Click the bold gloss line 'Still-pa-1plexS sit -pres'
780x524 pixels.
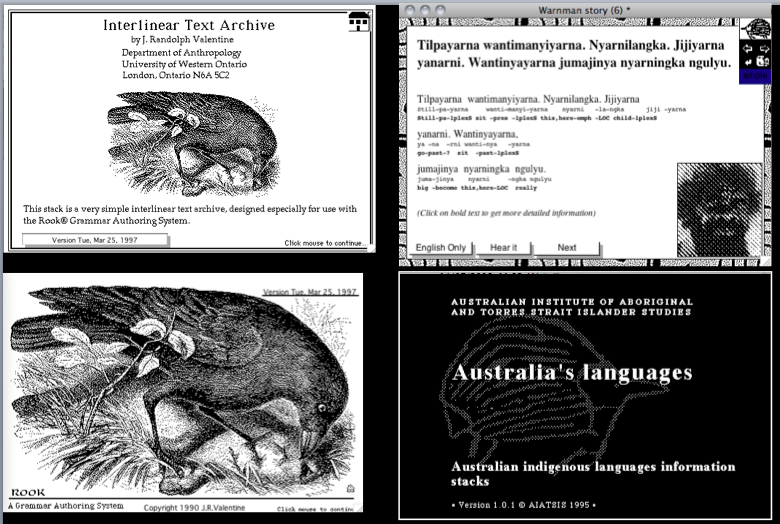pos(537,118)
